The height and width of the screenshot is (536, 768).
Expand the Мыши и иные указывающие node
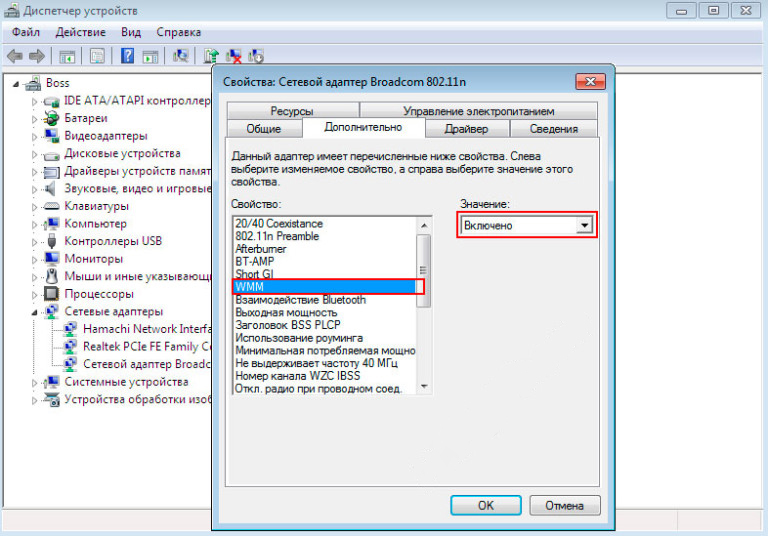pos(34,277)
